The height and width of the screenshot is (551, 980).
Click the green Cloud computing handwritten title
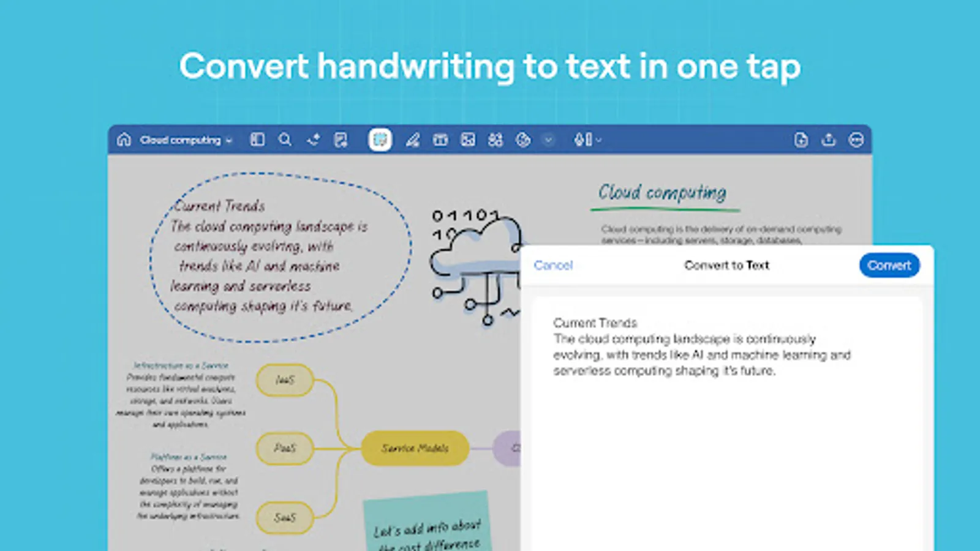[x=662, y=192]
